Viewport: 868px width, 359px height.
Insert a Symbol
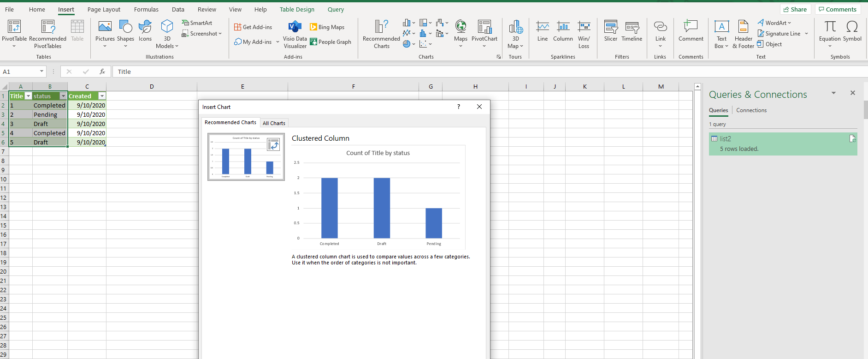pyautogui.click(x=852, y=31)
